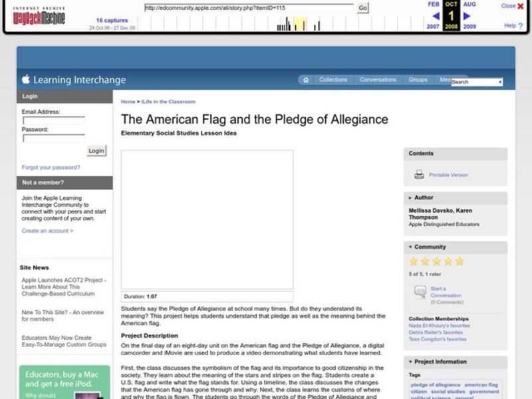Collapse the Community section

pos(411,247)
